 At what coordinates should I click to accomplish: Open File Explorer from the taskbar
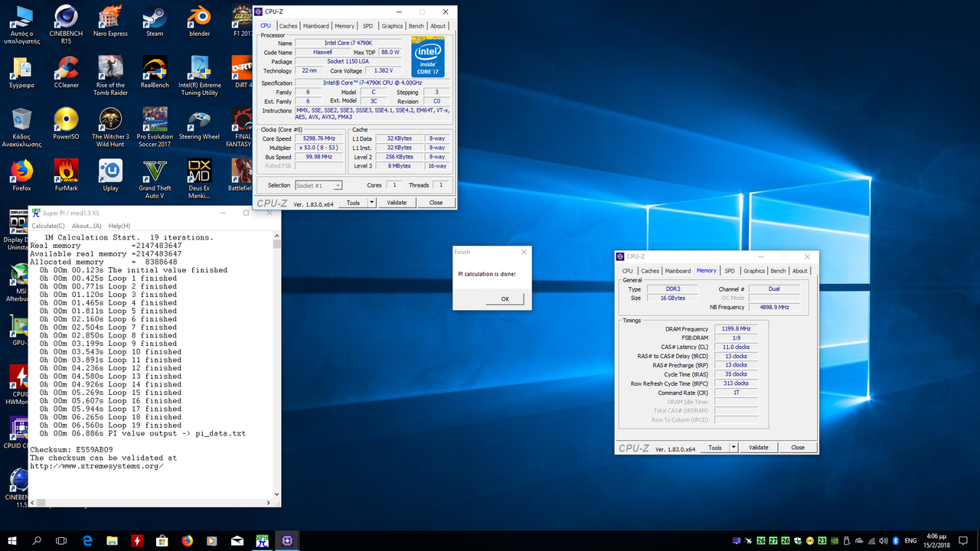click(x=113, y=540)
